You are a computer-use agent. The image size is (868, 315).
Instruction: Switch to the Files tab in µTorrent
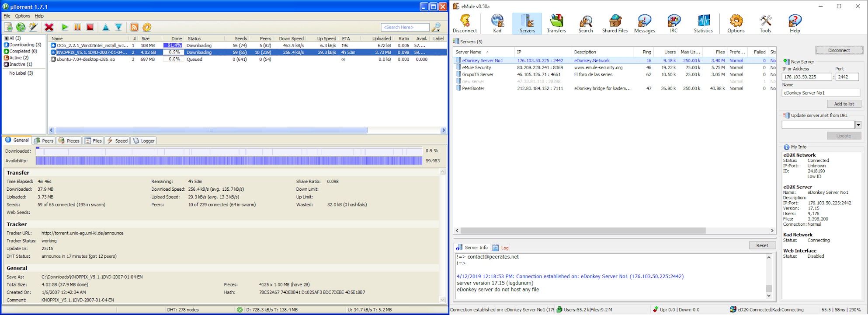tap(94, 141)
